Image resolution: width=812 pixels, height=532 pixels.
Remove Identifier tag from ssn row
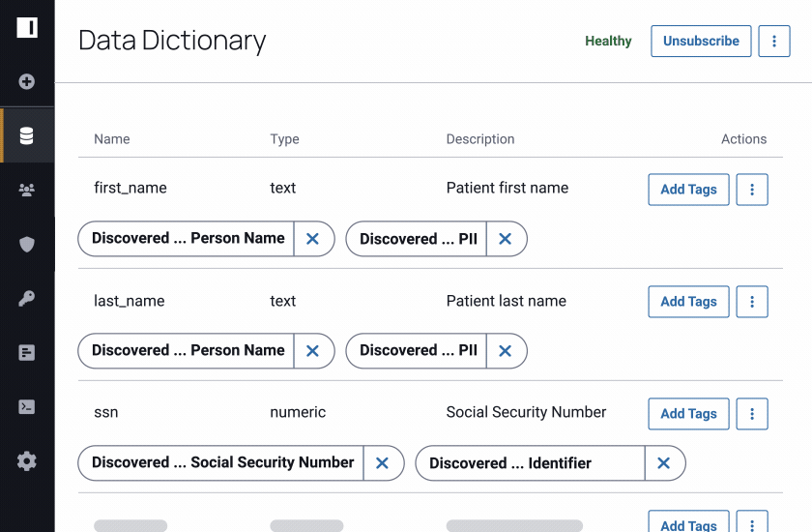pyautogui.click(x=664, y=463)
